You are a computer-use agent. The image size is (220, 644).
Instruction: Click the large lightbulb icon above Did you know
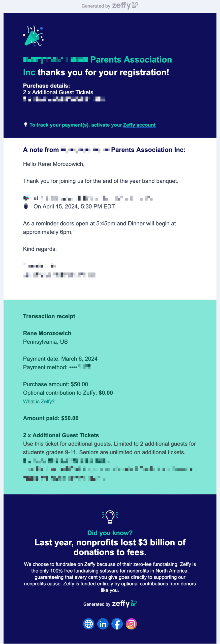coord(110,517)
